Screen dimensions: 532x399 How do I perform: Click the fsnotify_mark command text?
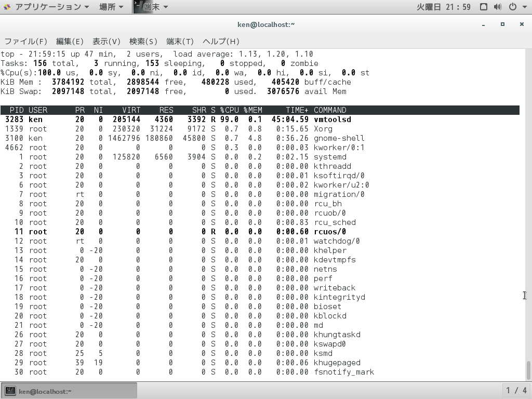click(344, 372)
